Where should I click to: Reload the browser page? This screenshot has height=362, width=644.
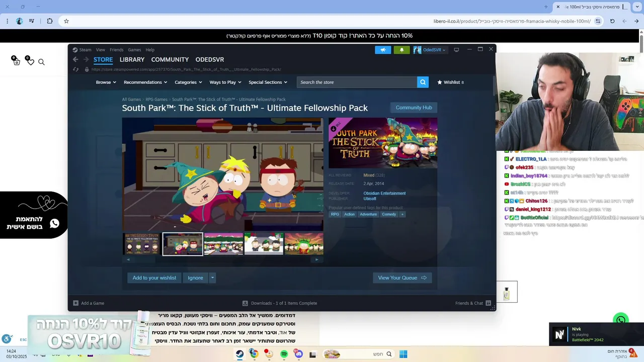(612, 21)
